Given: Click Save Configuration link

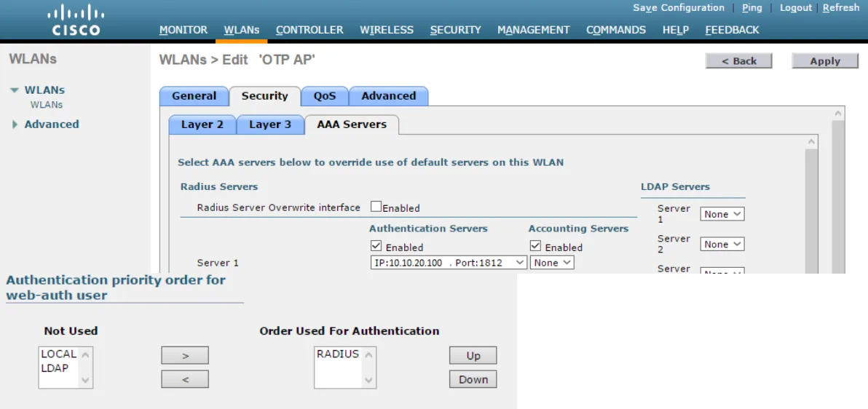Looking at the screenshot, I should pyautogui.click(x=679, y=8).
